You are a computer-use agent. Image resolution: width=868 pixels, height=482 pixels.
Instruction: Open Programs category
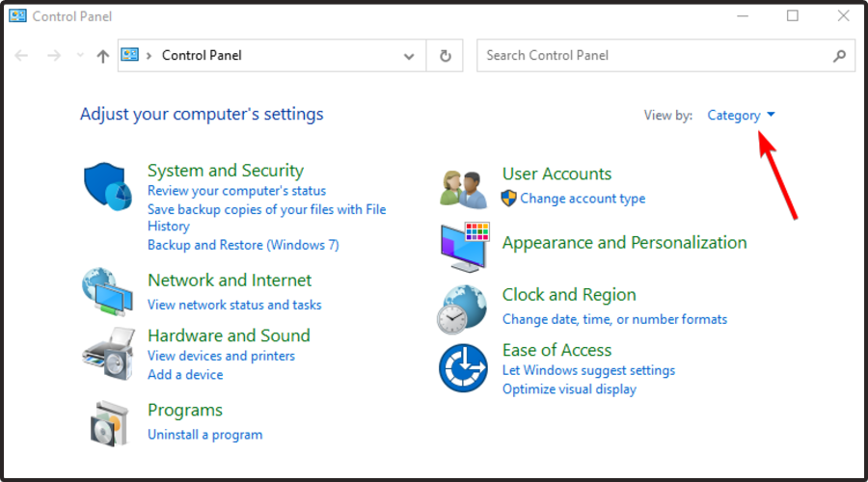[x=185, y=410]
